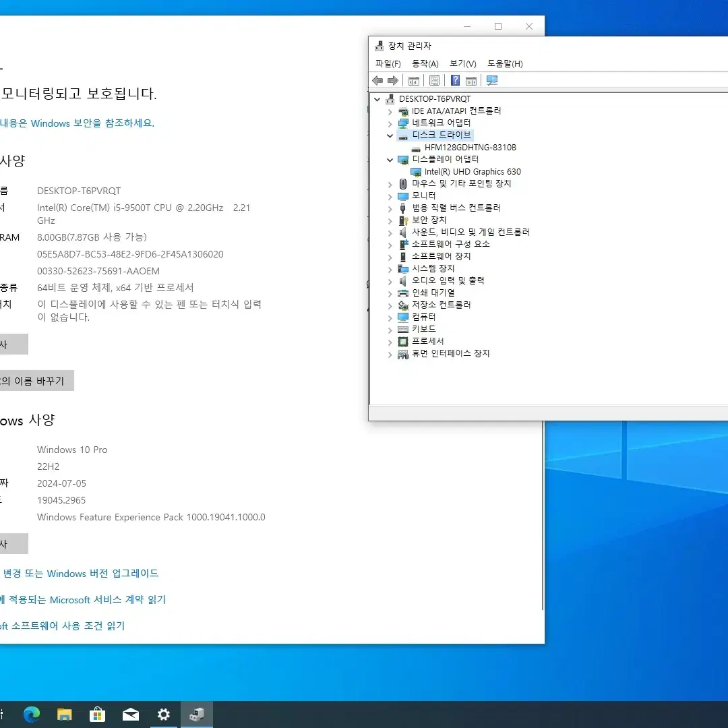Screen dimensions: 728x728
Task: Select the HFM128GDHTNG-8310B drive icon
Action: pyautogui.click(x=415, y=148)
